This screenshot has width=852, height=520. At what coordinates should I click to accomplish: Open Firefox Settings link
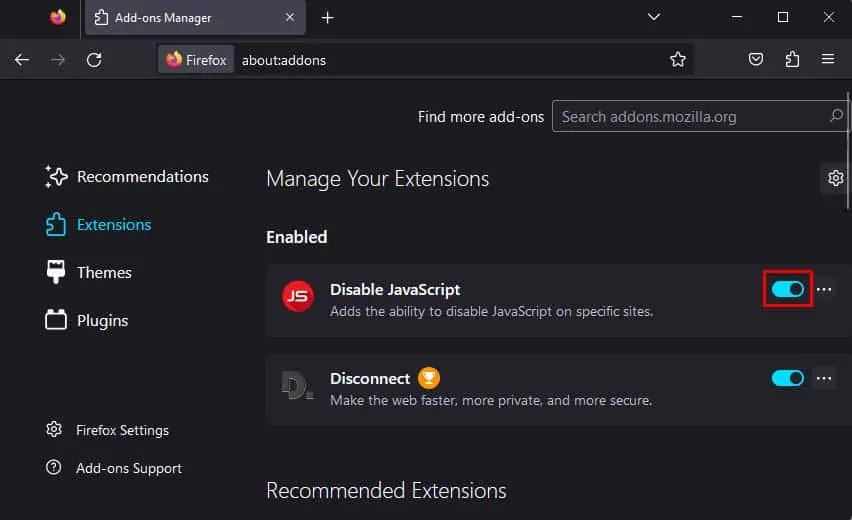point(107,430)
